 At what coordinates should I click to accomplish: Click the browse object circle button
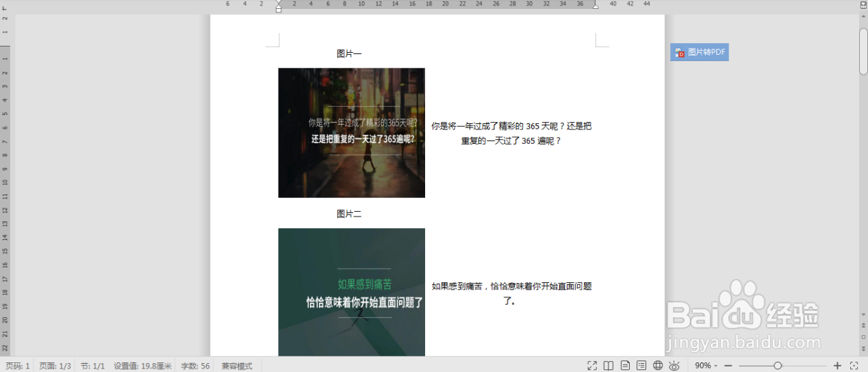(x=863, y=336)
